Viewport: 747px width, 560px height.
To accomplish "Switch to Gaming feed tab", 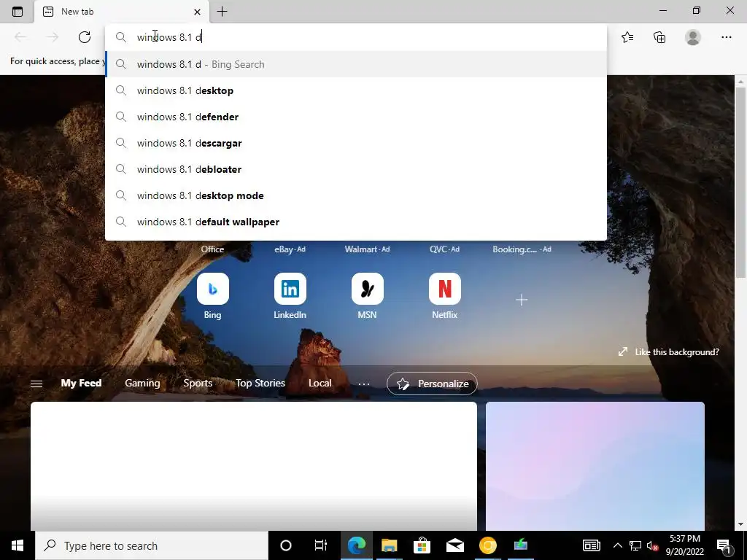I will click(142, 383).
